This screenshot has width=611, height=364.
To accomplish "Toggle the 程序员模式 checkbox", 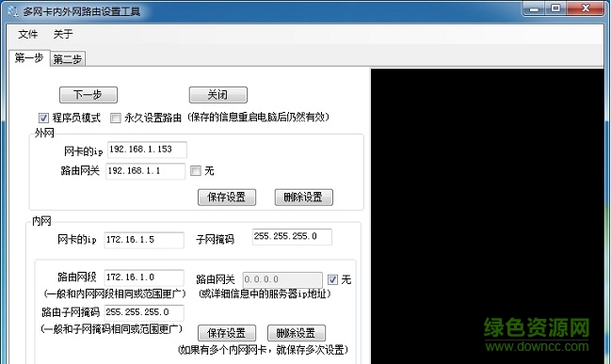I will [43, 118].
